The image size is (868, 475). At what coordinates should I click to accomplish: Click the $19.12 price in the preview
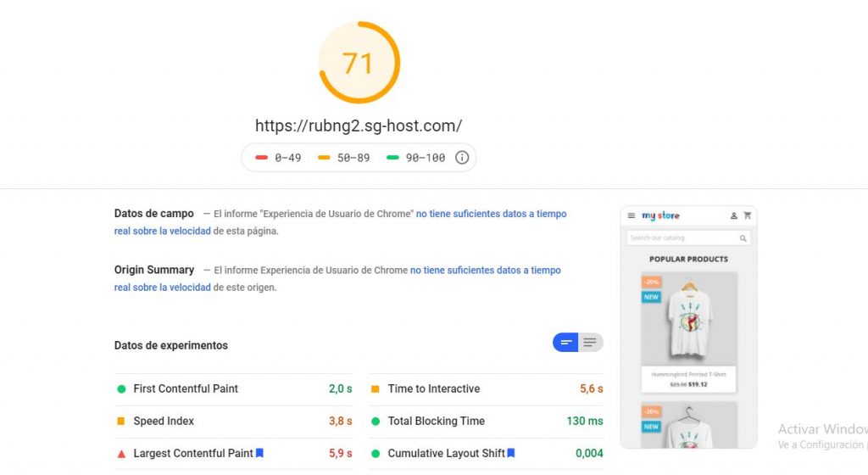coord(698,384)
